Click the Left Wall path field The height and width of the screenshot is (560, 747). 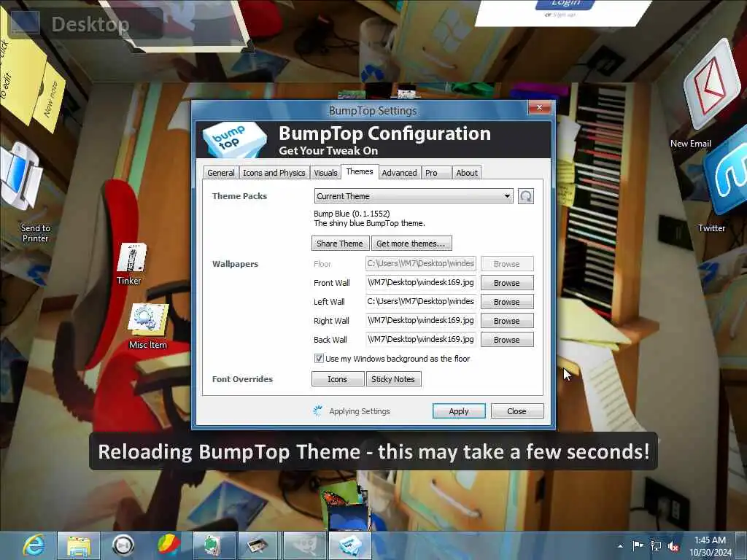click(x=421, y=301)
